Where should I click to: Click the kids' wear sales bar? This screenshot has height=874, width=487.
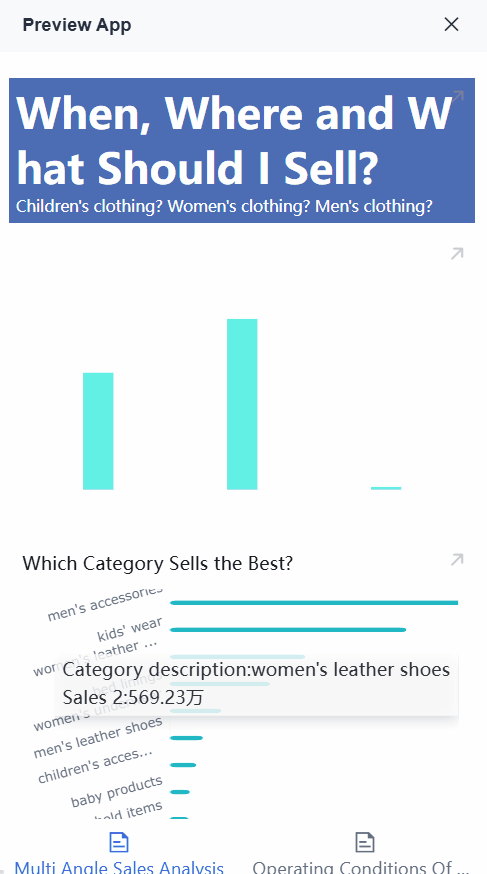[288, 630]
